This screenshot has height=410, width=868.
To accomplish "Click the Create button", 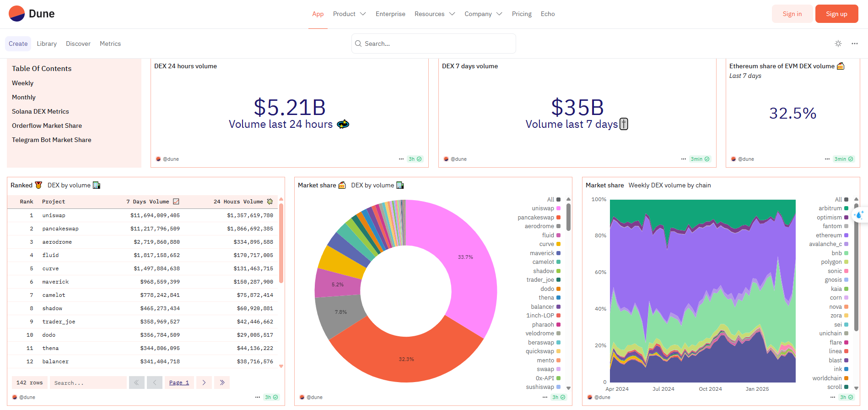I will click(18, 44).
